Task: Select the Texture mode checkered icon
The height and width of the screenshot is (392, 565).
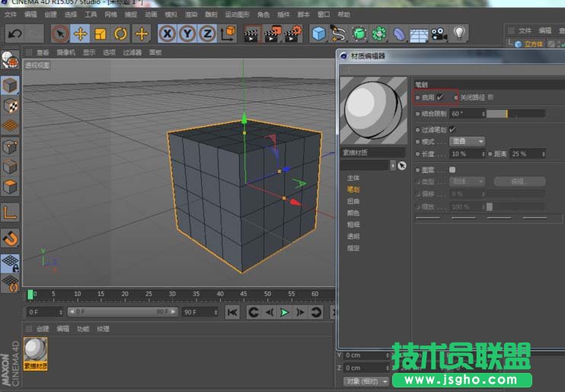Action: (x=10, y=106)
